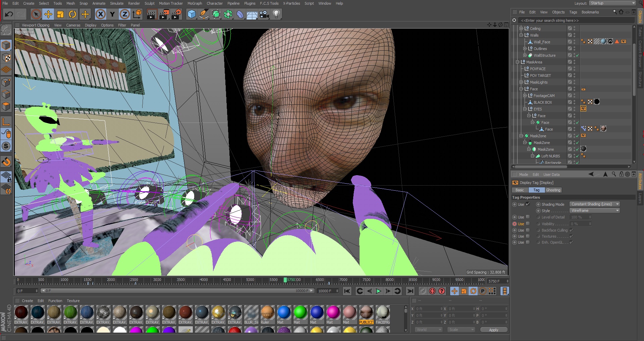Select the Move tool
This screenshot has width=644, height=341.
coord(48,14)
